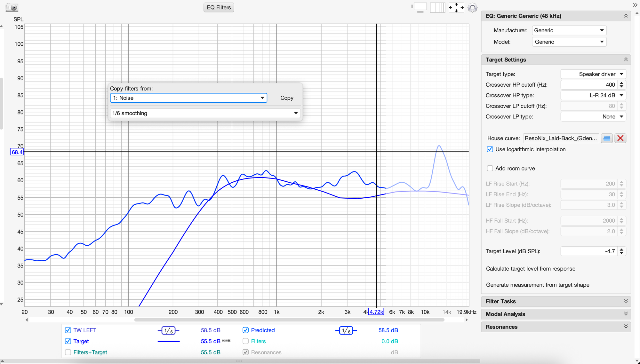Click the frequency axis log/linear icon
This screenshot has width=640, height=364.
click(x=437, y=7)
